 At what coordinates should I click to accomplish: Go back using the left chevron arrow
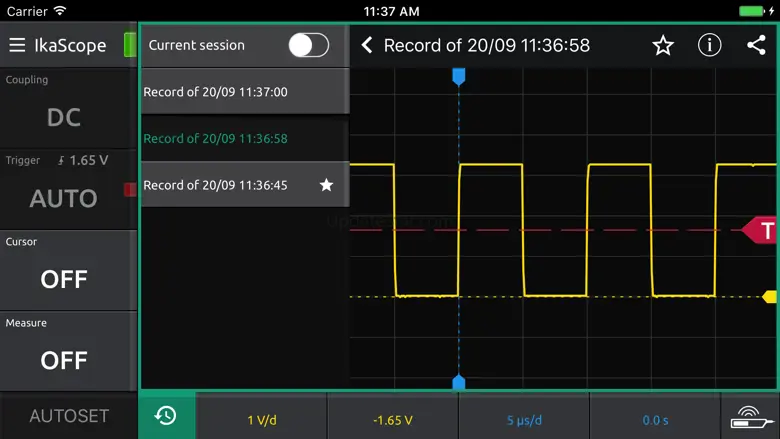tap(367, 45)
